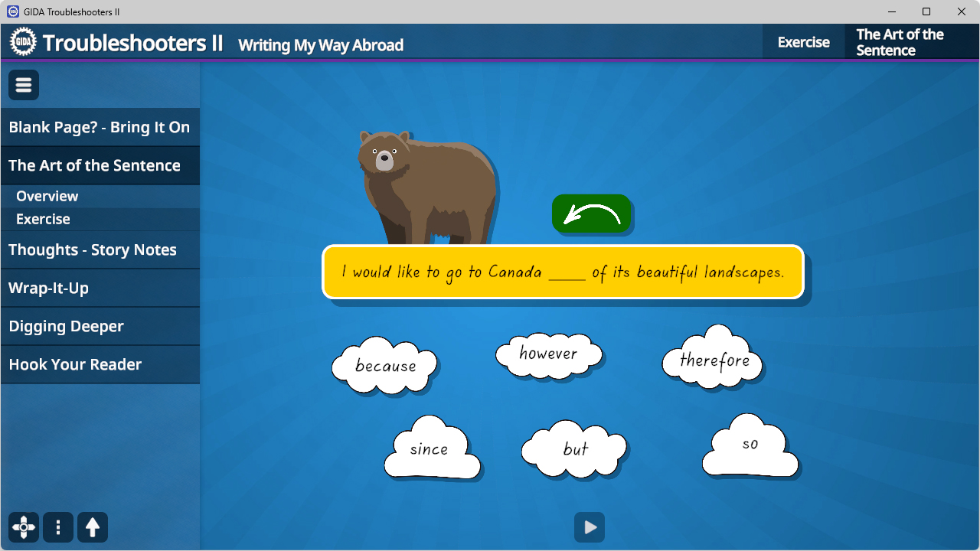The width and height of the screenshot is (980, 551).
Task: Select the word cloud 'however'
Action: pyautogui.click(x=548, y=354)
